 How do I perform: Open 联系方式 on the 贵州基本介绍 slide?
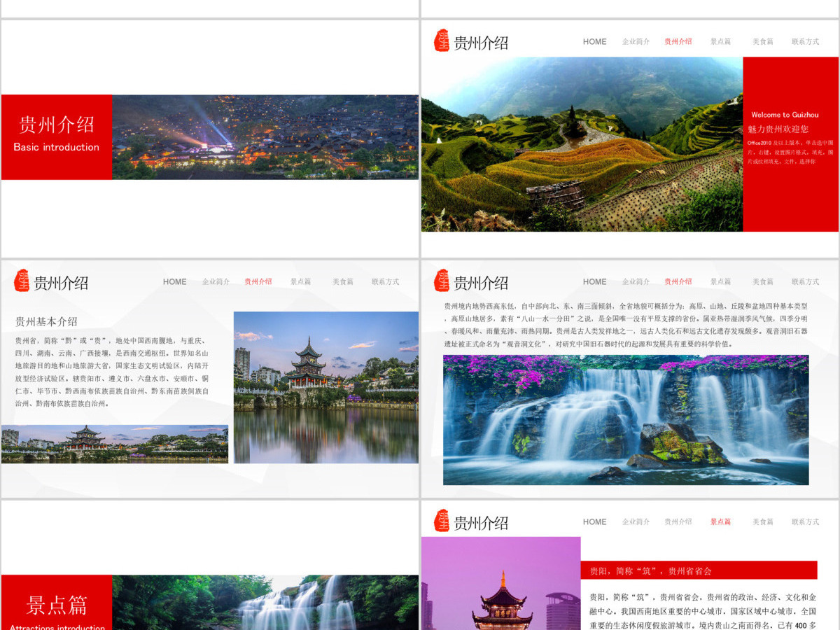386,281
